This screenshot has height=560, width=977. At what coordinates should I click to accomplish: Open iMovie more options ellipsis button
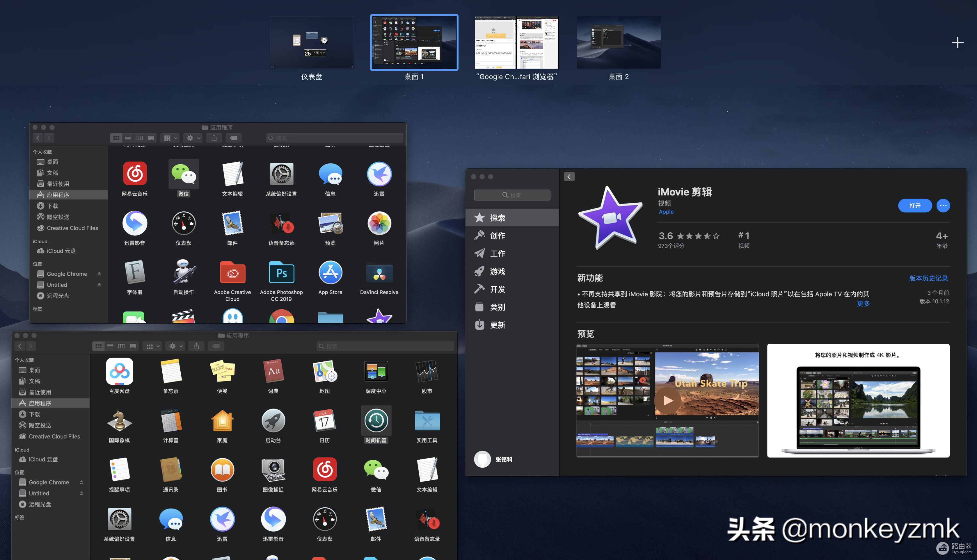coord(943,206)
